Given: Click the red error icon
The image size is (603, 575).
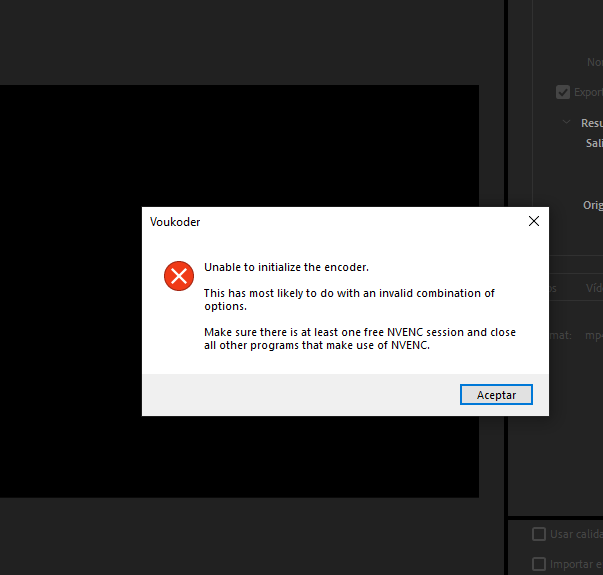Looking at the screenshot, I should 179,276.
